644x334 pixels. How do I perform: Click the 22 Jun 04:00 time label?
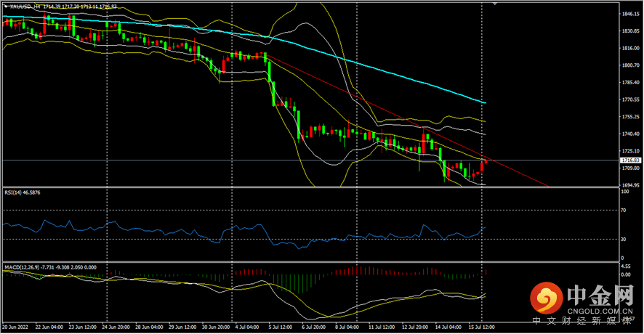click(x=49, y=327)
